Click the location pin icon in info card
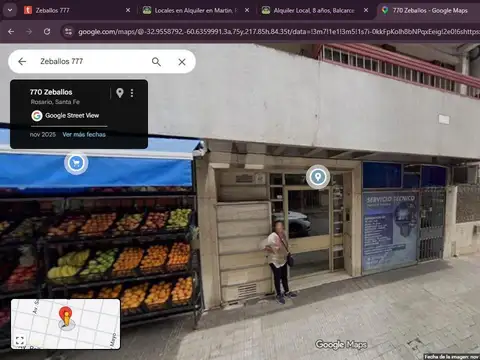480x360 pixels. [120, 93]
